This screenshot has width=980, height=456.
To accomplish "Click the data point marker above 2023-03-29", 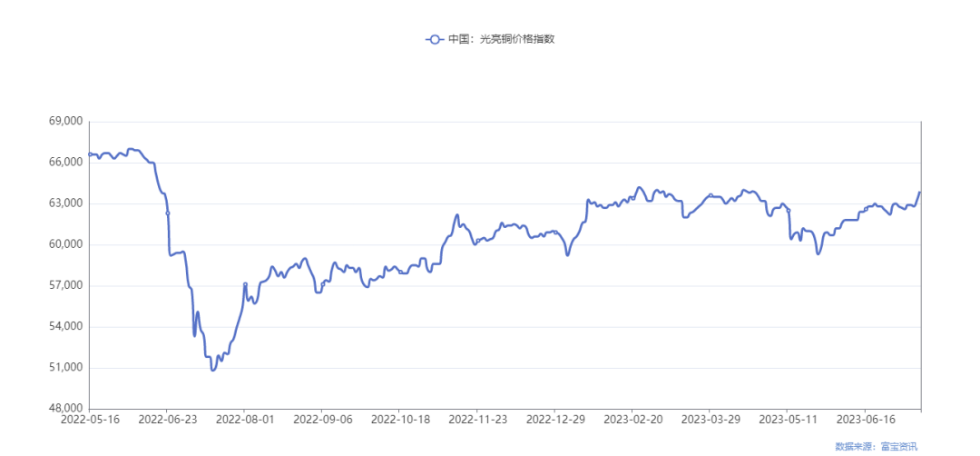I will click(x=710, y=195).
